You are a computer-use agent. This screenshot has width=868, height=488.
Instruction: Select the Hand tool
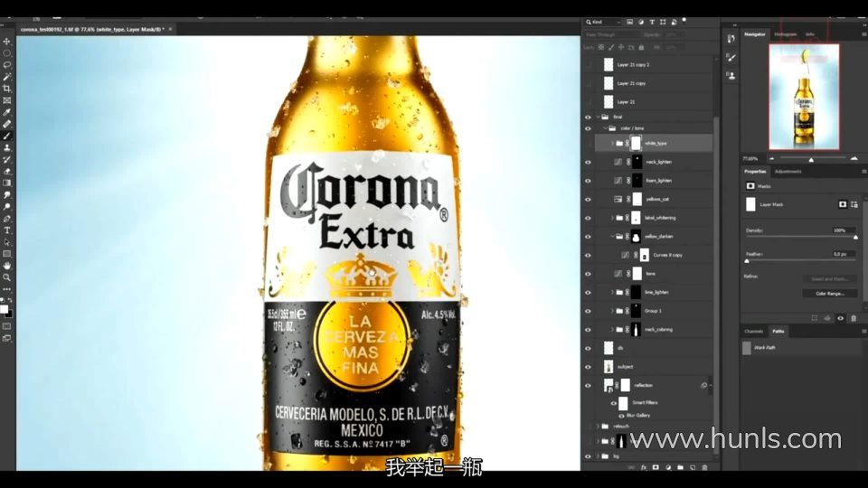pyautogui.click(x=6, y=266)
